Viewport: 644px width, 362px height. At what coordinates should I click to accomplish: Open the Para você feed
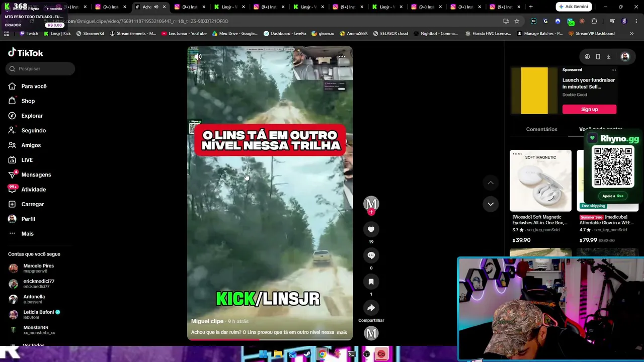(x=28, y=86)
